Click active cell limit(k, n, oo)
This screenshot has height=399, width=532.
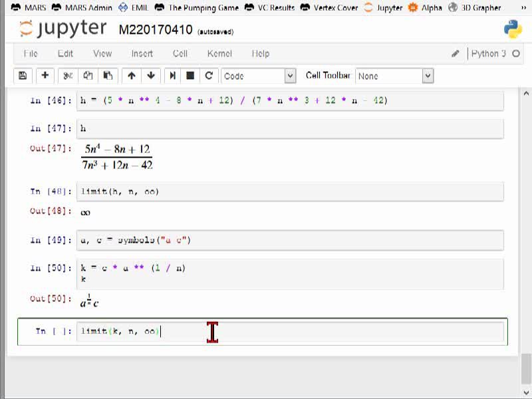click(x=290, y=331)
